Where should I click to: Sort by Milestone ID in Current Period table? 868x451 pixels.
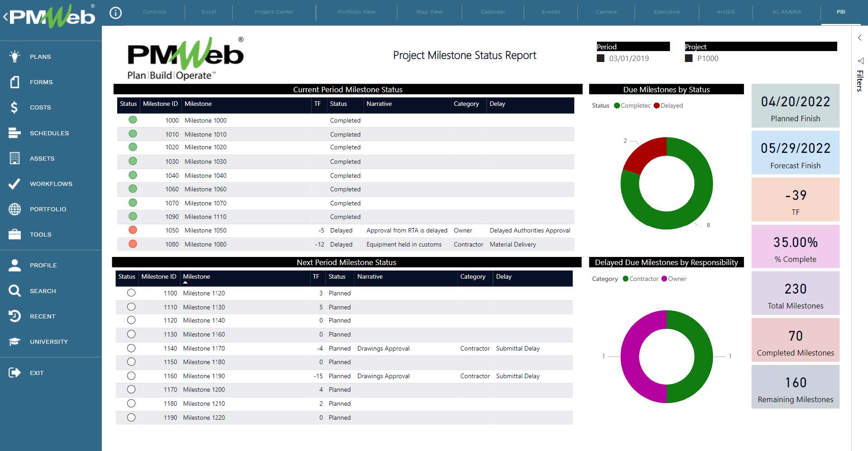[160, 104]
